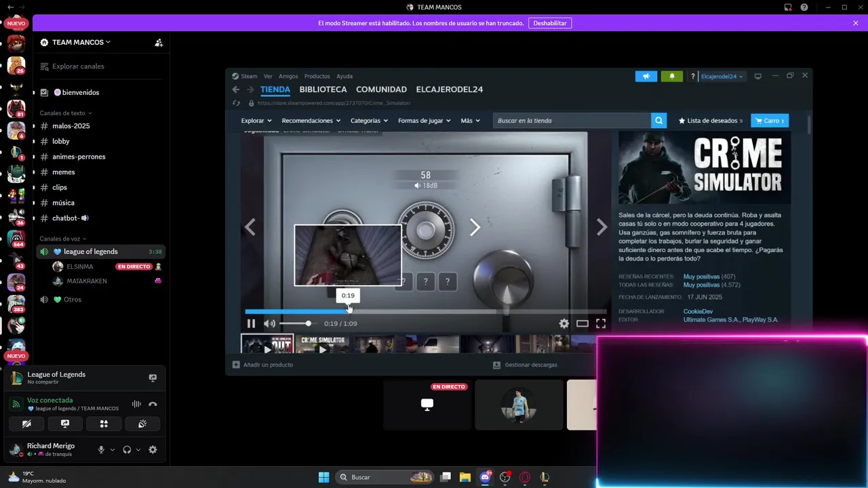Pause the Steam trailer video
The height and width of the screenshot is (488, 868).
coord(251,323)
